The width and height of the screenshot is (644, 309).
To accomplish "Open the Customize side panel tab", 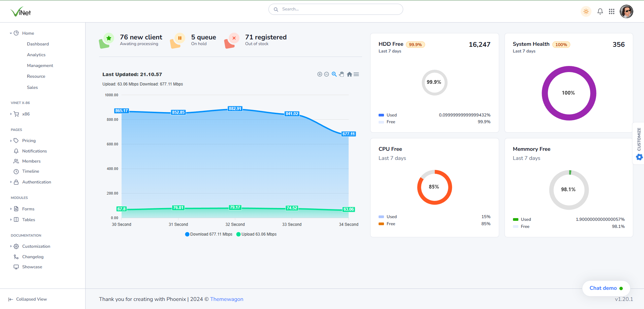I will click(x=639, y=143).
